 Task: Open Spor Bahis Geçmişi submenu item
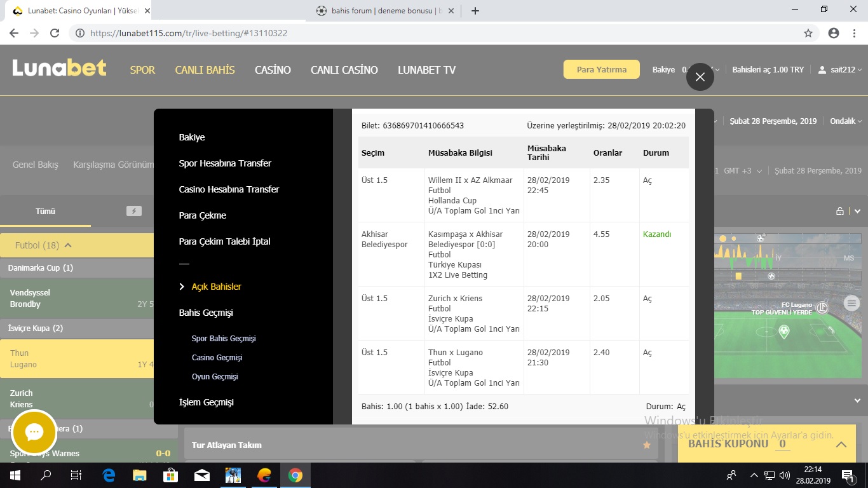224,339
